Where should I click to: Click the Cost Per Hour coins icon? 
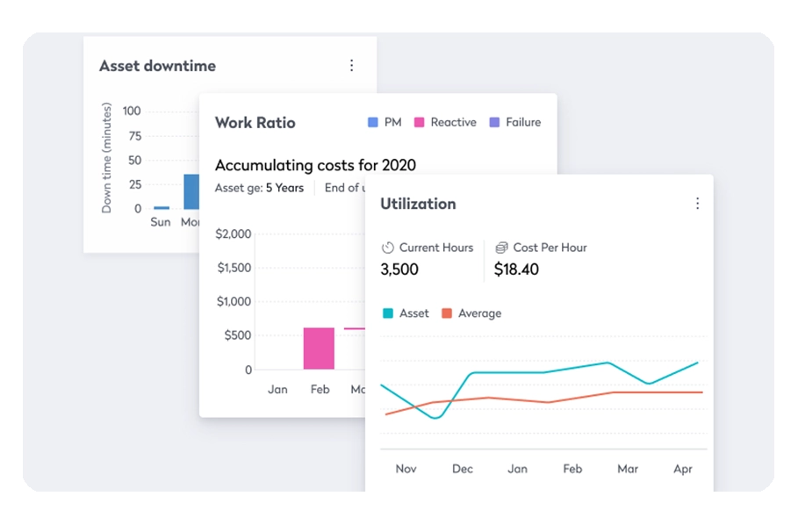point(501,248)
